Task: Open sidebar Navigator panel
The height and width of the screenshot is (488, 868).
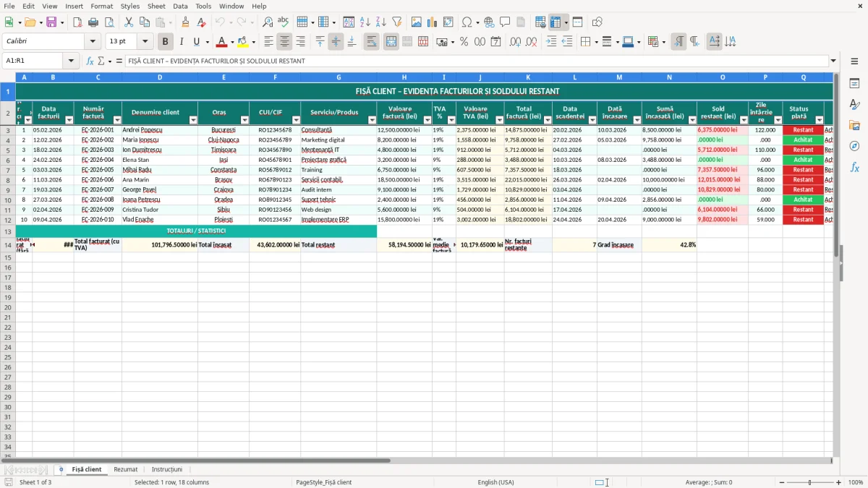Action: pos(854,146)
